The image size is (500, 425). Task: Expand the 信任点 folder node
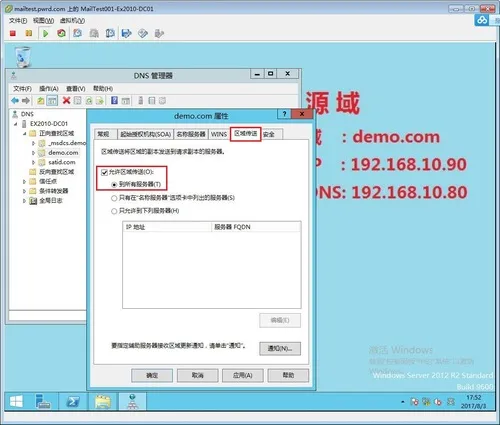click(24, 182)
